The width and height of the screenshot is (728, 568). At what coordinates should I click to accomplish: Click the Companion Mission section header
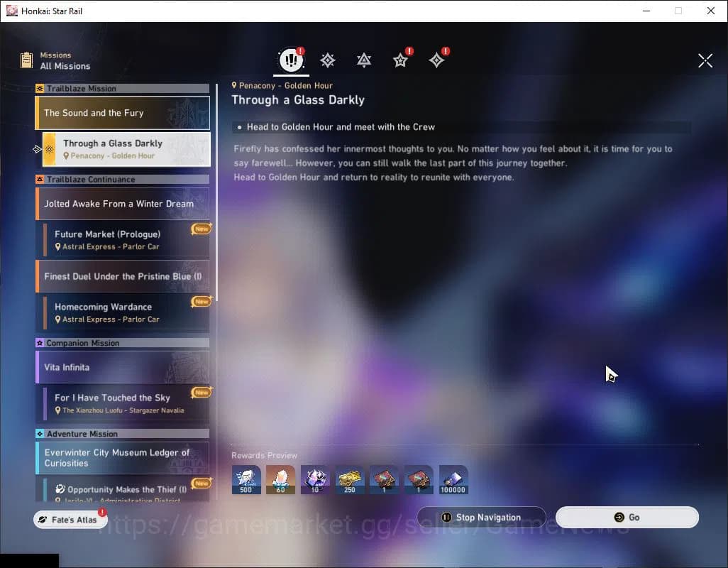[123, 343]
